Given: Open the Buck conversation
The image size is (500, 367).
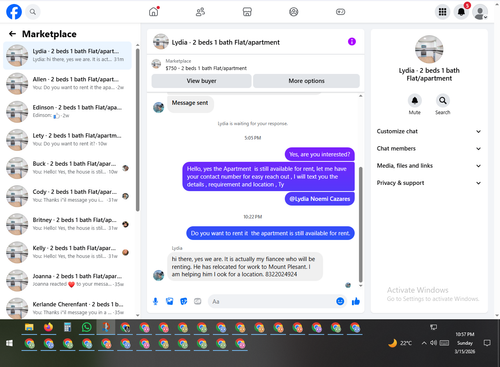Looking at the screenshot, I should [67, 168].
